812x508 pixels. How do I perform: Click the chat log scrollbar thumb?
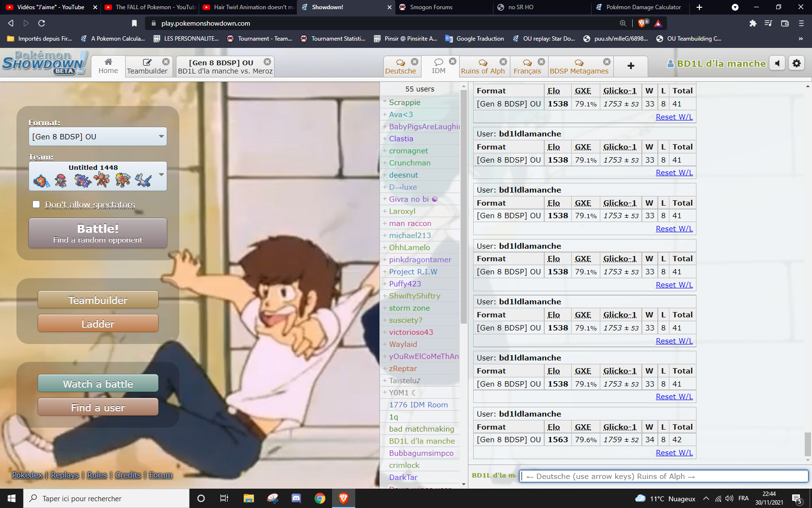click(807, 444)
